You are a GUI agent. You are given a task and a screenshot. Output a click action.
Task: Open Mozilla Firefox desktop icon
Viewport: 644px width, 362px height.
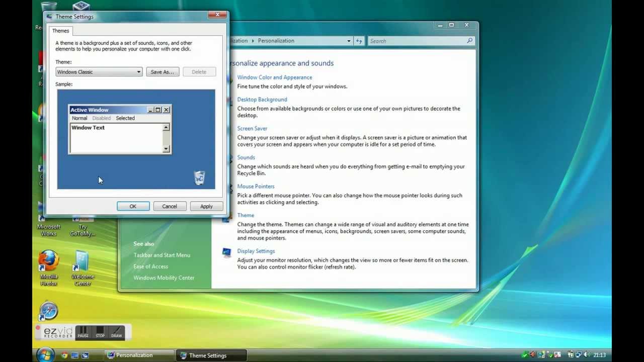point(49,268)
